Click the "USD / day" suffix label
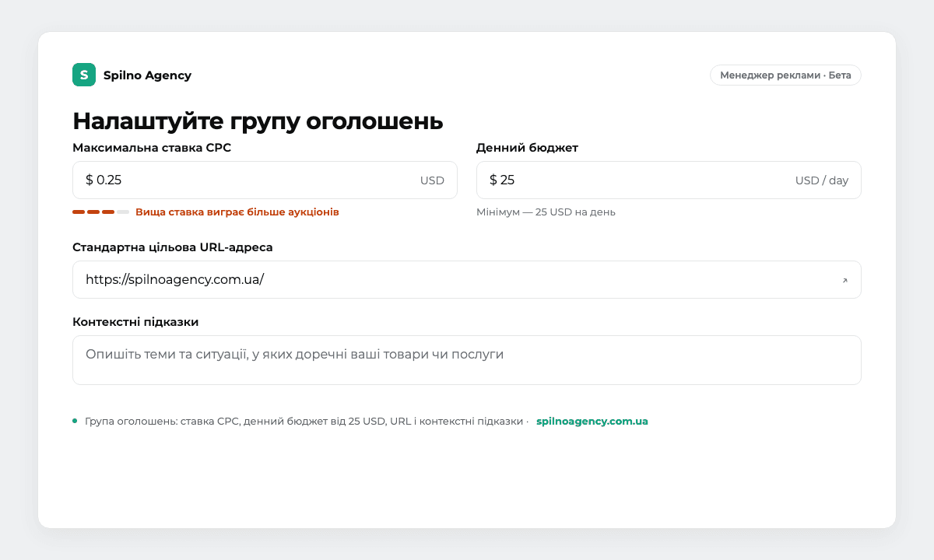 (x=822, y=180)
